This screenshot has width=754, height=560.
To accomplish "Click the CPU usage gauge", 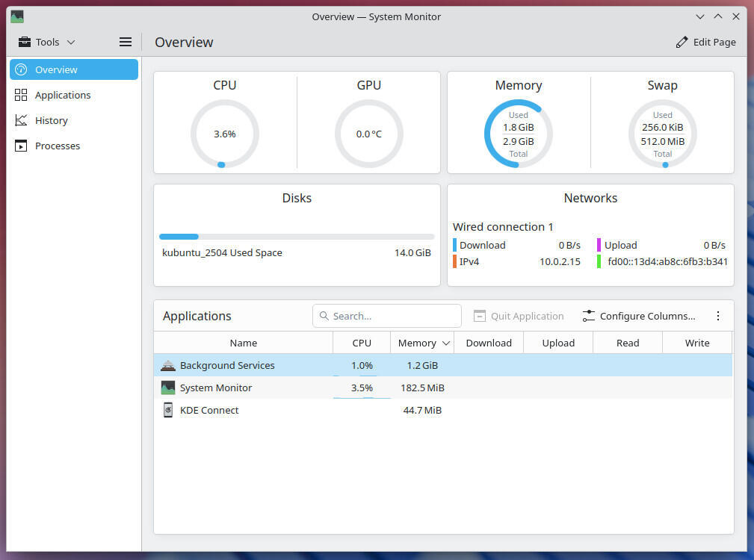I will [x=225, y=134].
